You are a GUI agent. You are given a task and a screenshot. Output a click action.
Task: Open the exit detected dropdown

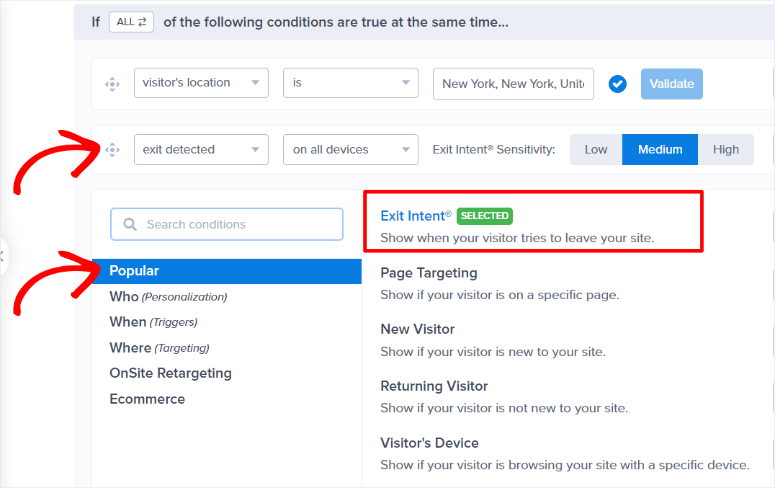coord(201,150)
